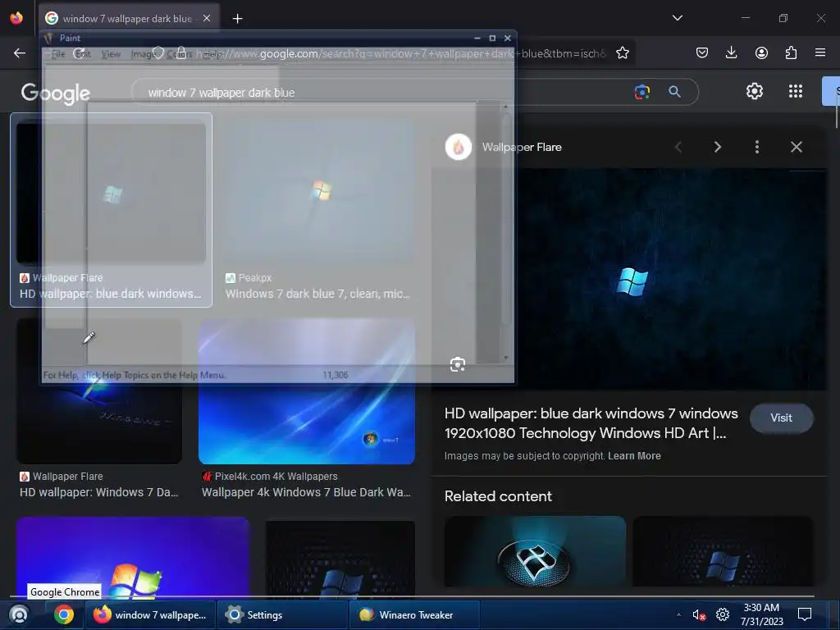This screenshot has width=840, height=630.
Task: Open Firefox extensions puzzle icon
Action: 791,52
